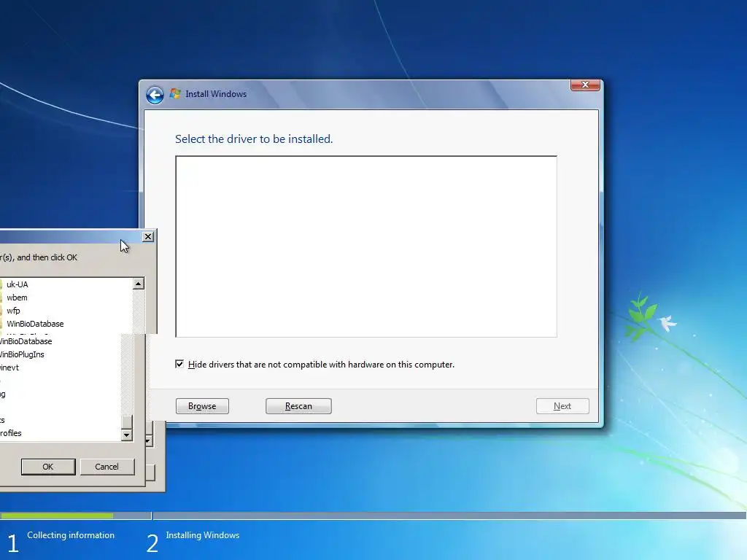The height and width of the screenshot is (560, 747).
Task: Select the WinBioPlugIns folder
Action: point(22,354)
